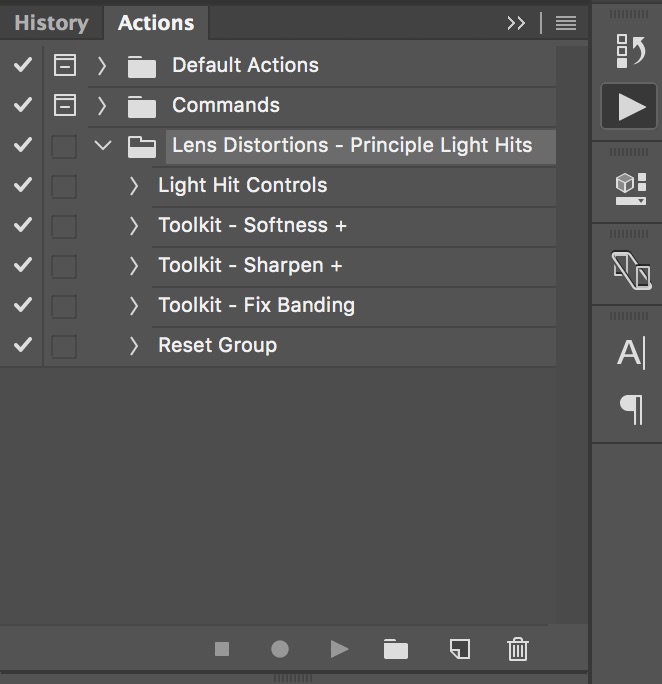Select the Toolkit - Softness + action
662x684 pixels.
click(x=354, y=226)
